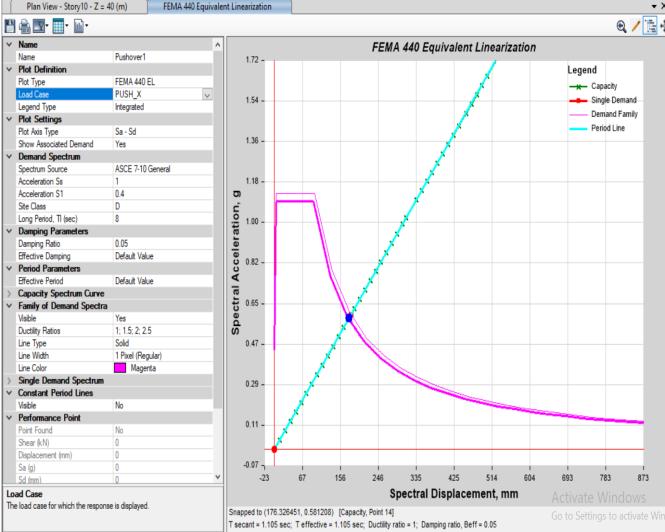Edit the Acceleration Ss value 1

coord(163,182)
